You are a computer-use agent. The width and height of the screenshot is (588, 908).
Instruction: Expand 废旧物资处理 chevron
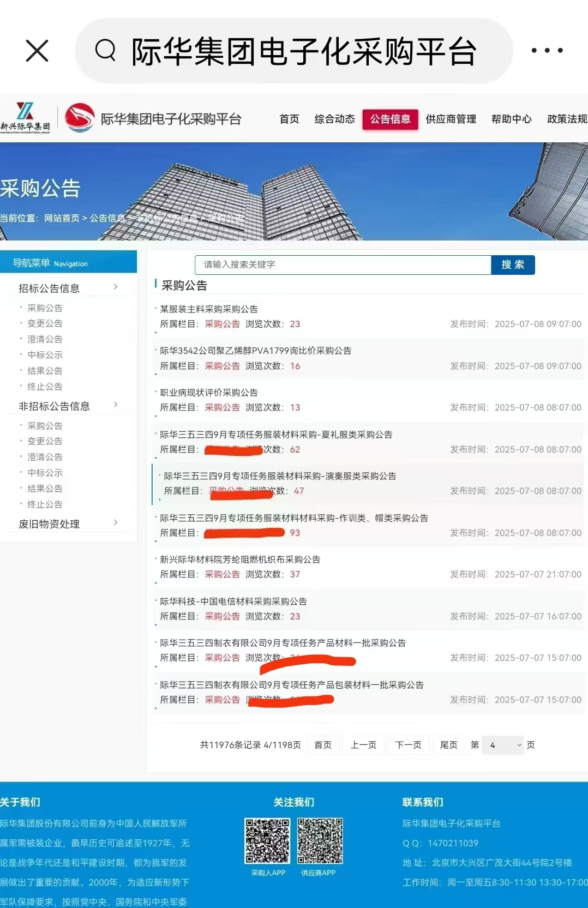pyautogui.click(x=116, y=522)
